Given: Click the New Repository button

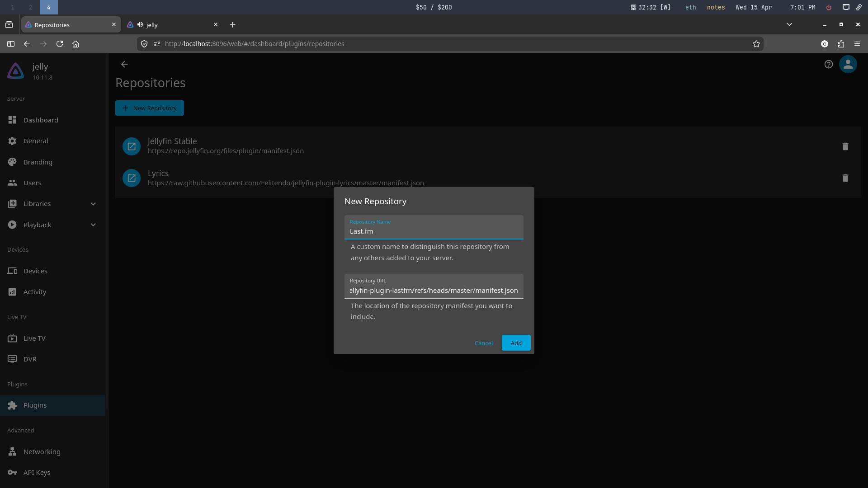Looking at the screenshot, I should (x=150, y=108).
